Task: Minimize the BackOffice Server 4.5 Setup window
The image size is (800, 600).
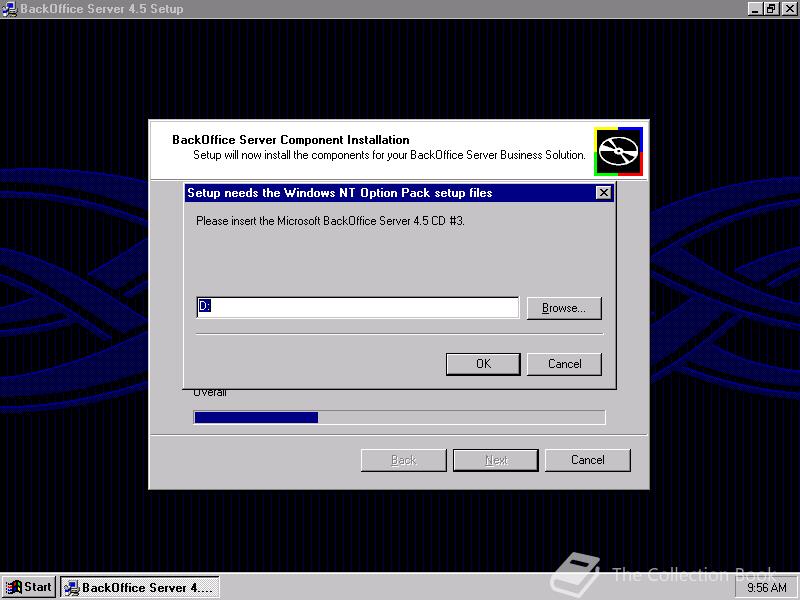Action: click(755, 9)
